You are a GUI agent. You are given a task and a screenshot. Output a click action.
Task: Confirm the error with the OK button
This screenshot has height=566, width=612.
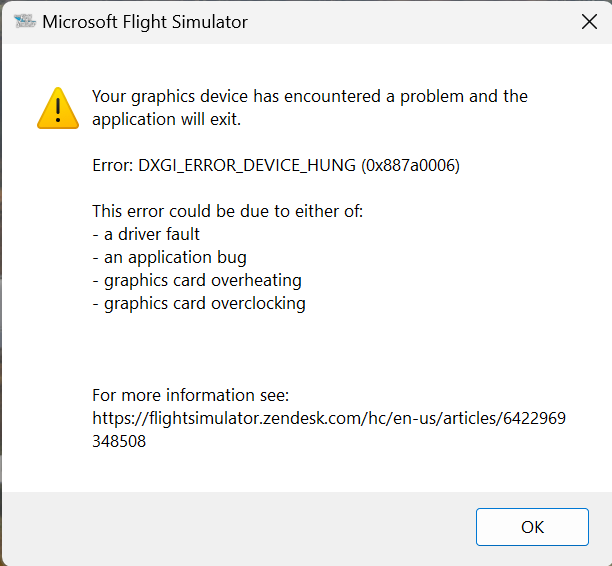click(532, 527)
